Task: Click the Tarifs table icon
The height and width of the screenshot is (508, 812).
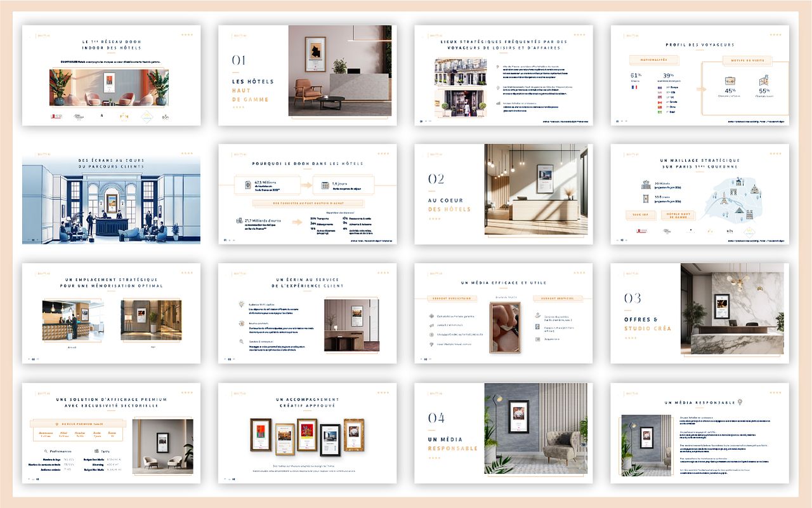Action: (x=96, y=451)
